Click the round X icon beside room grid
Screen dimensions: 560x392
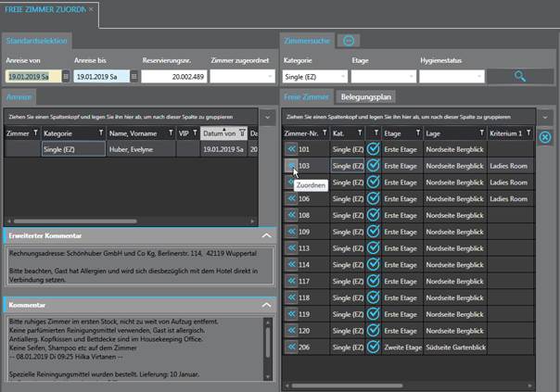(x=546, y=137)
